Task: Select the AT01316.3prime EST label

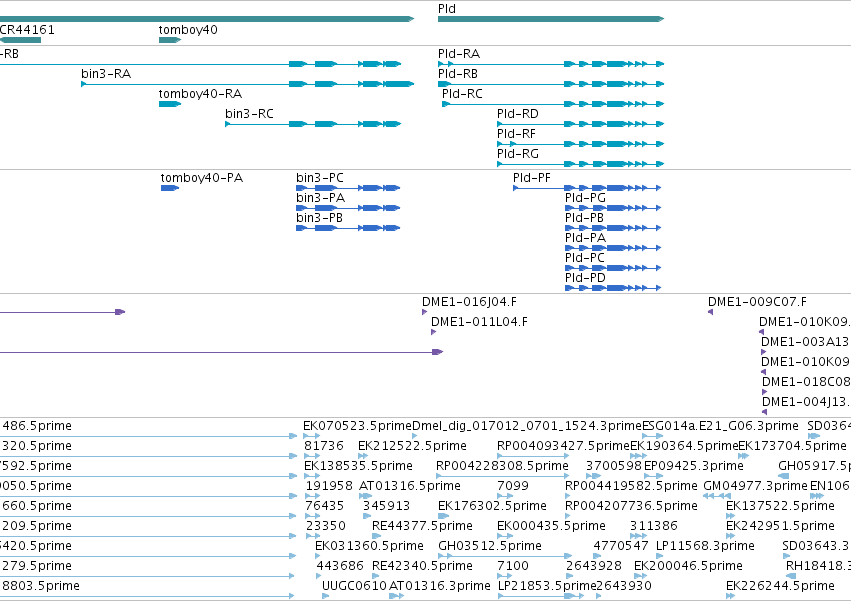Action: (440, 587)
